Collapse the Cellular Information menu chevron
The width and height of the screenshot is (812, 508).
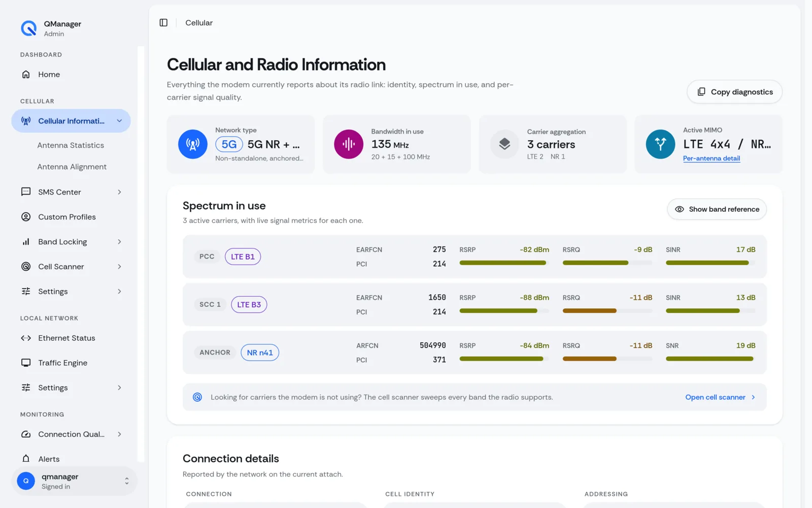[x=119, y=121]
